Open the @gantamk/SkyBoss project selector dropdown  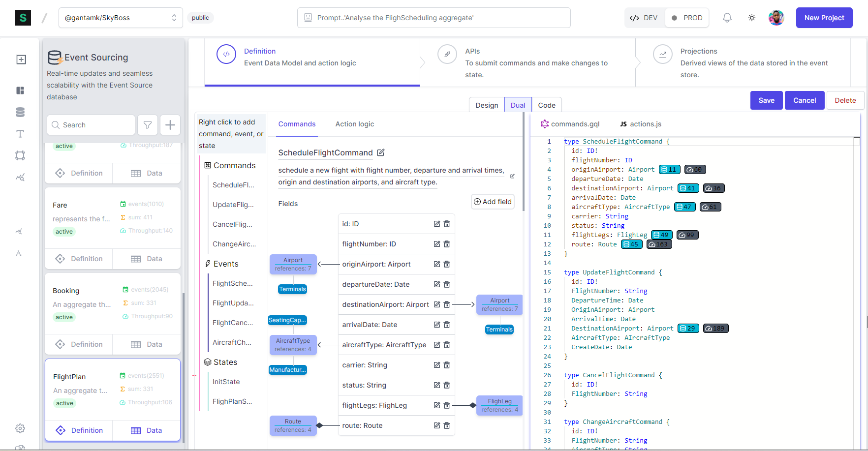[121, 17]
